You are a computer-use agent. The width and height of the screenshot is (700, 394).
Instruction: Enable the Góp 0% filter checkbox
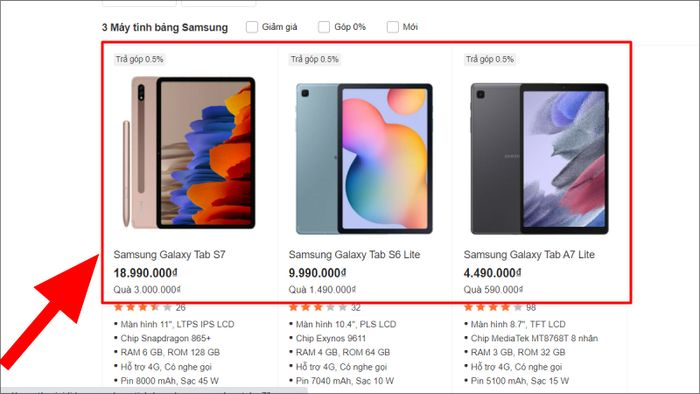click(324, 27)
